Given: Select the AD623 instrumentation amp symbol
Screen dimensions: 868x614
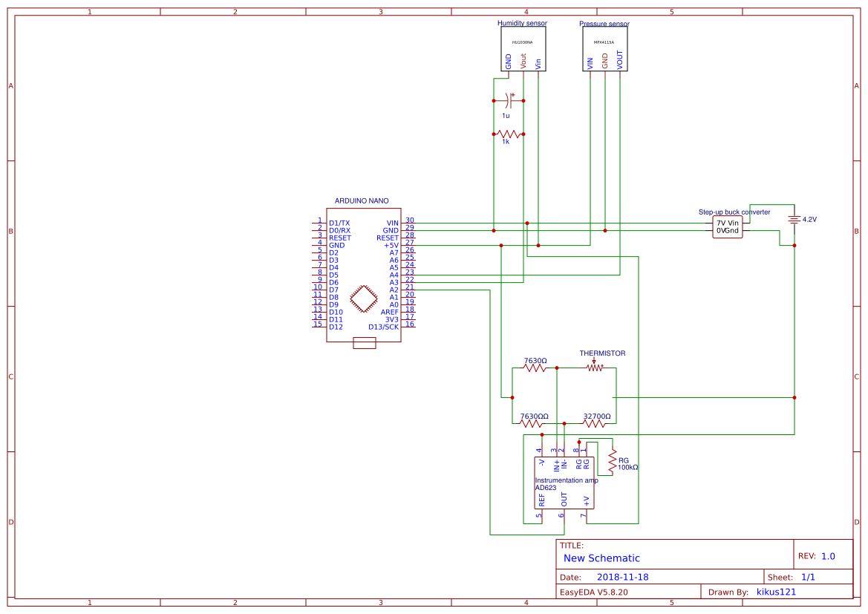Looking at the screenshot, I should pos(563,483).
